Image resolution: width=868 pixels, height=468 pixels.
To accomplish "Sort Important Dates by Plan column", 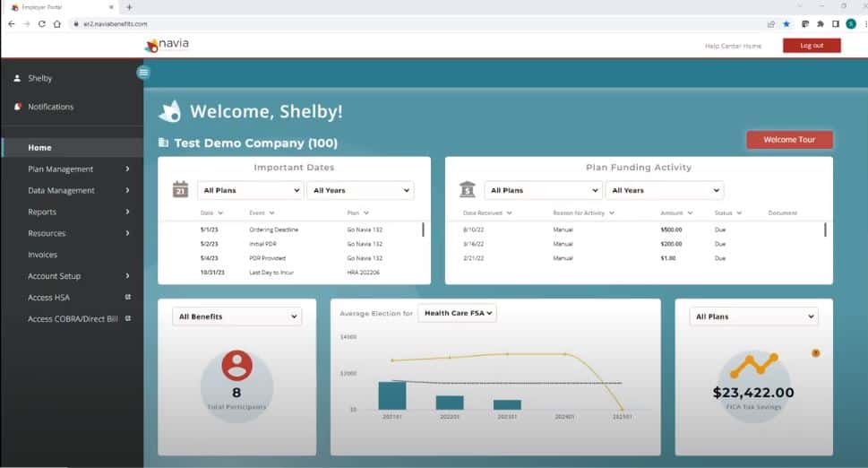I will [358, 212].
